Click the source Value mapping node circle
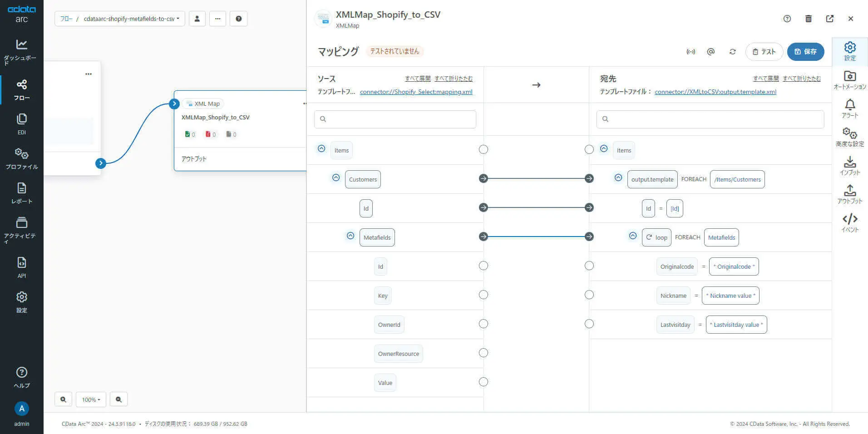Viewport: 868px width, 434px height. (483, 382)
